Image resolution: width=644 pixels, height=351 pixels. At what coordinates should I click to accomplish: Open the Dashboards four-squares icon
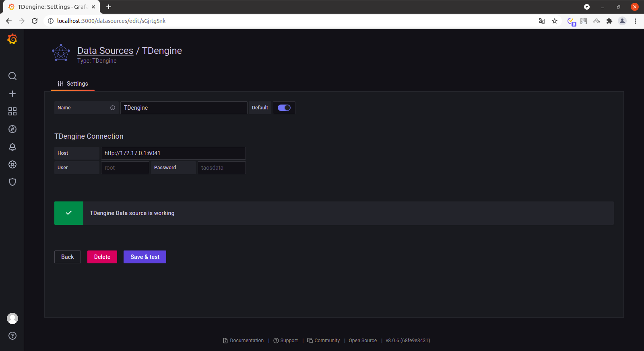point(12,111)
